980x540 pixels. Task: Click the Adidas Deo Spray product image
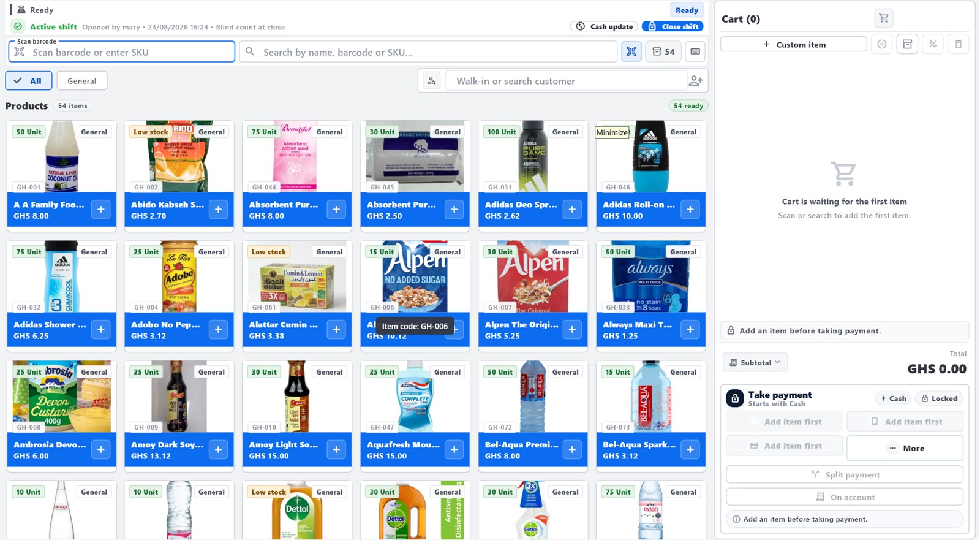(533, 156)
